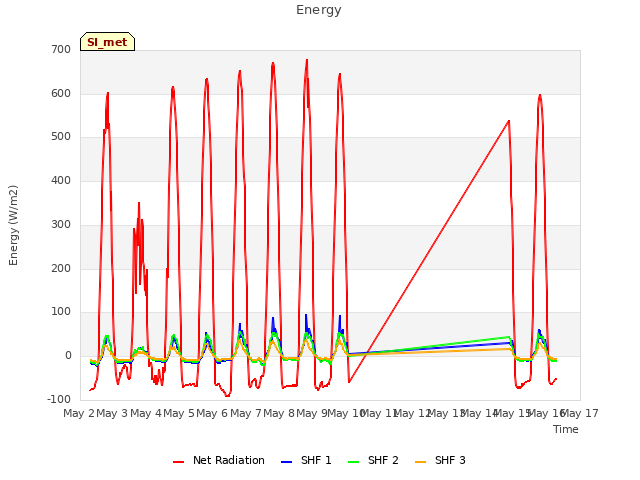This screenshot has width=640, height=480.
Task: Toggle Net Radiation series in legend
Action: click(219, 460)
